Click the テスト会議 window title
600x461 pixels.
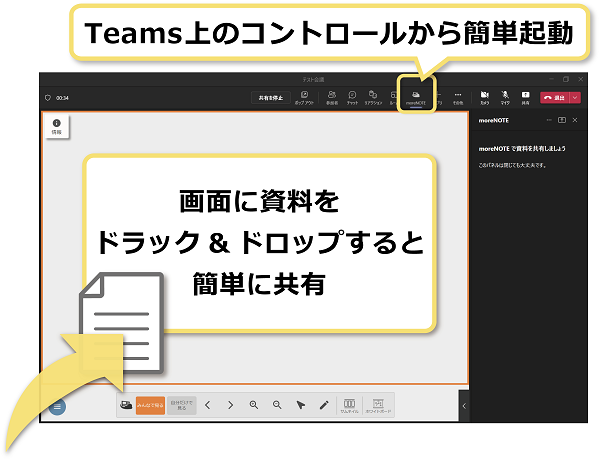[313, 80]
